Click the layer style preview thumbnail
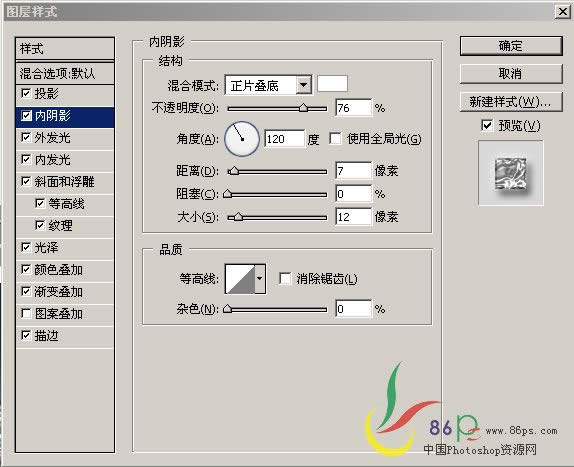This screenshot has width=574, height=467. 511,173
